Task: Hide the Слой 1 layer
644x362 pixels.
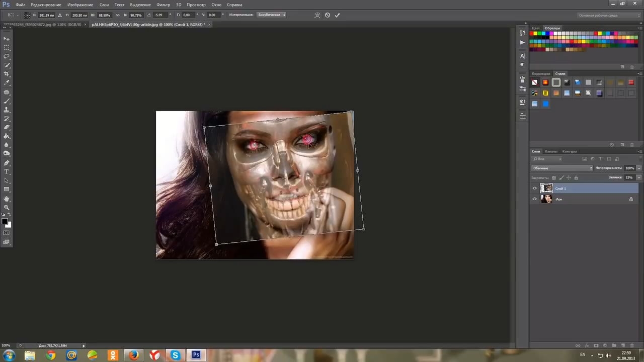Action: point(534,189)
